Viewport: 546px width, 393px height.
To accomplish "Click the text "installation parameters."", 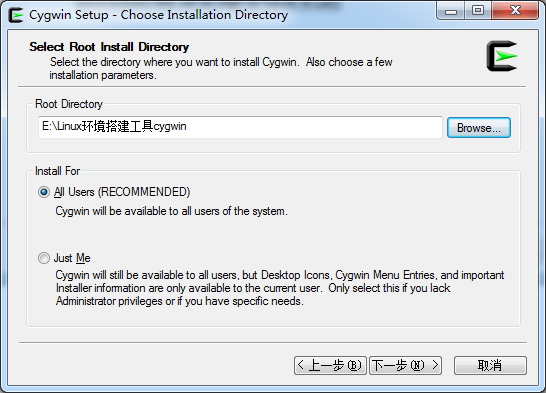I will [103, 75].
